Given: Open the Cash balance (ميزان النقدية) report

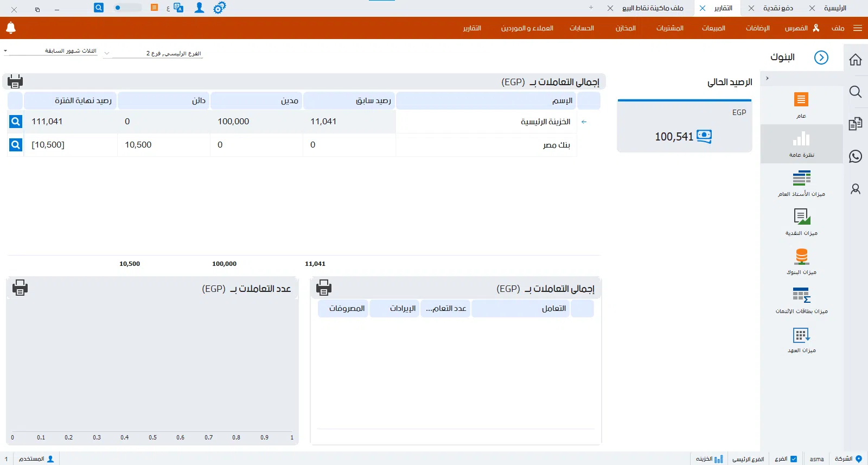Looking at the screenshot, I should pyautogui.click(x=801, y=222).
